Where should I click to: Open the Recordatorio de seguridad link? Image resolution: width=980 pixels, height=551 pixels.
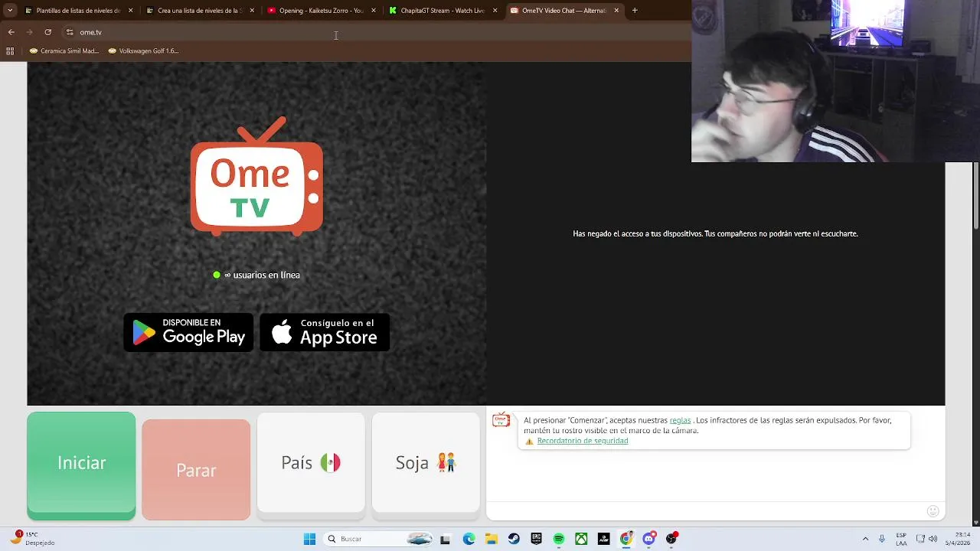(x=582, y=441)
